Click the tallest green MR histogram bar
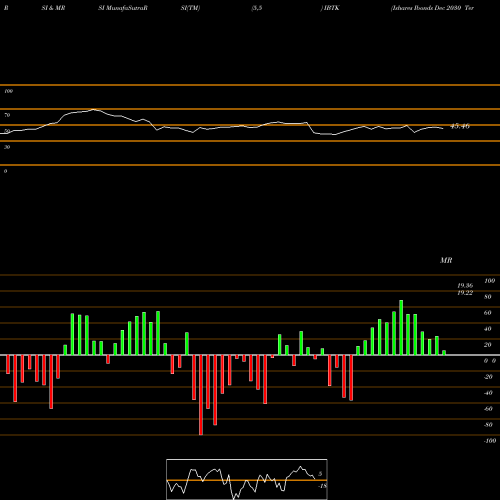The image size is (500, 500). click(x=401, y=327)
